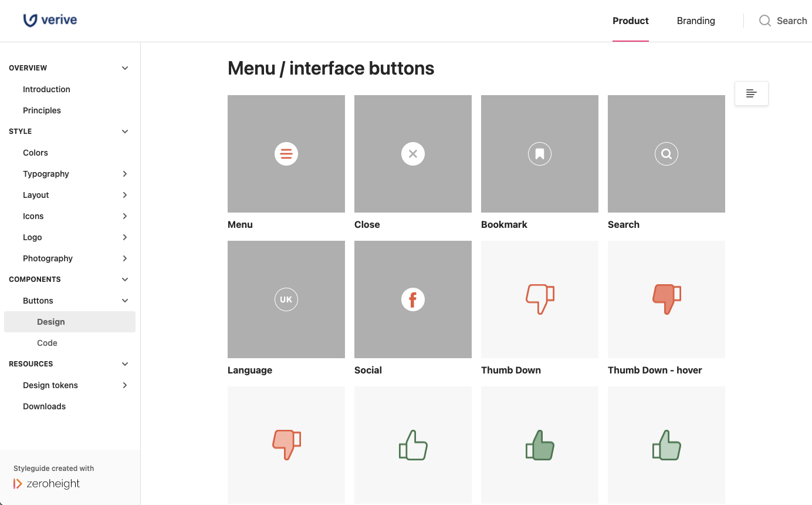Viewport: 812px width, 505px height.
Task: Click the Language tile caption
Action: [x=250, y=370]
